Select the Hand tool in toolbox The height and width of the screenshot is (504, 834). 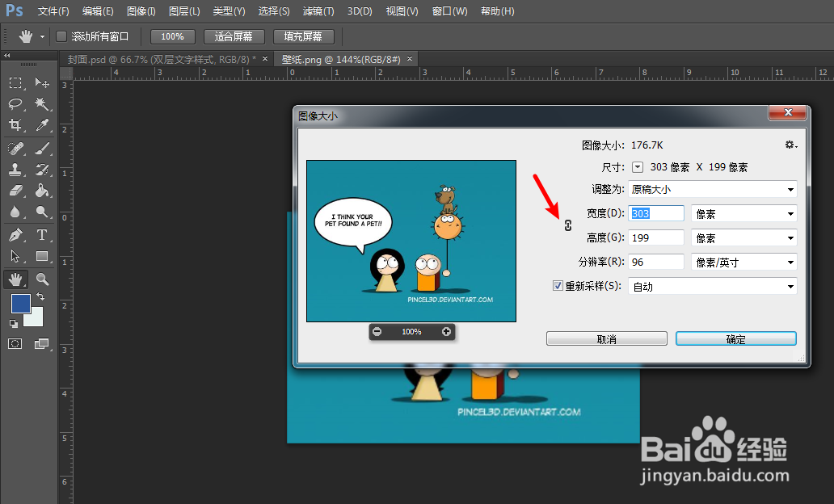click(x=15, y=279)
